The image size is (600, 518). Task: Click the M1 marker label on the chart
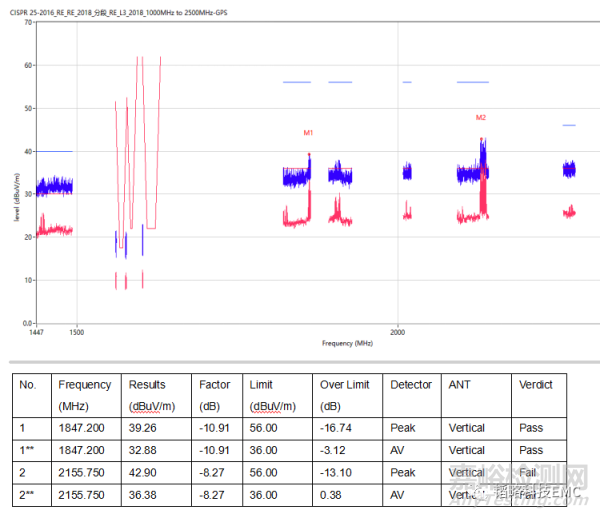[x=309, y=133]
